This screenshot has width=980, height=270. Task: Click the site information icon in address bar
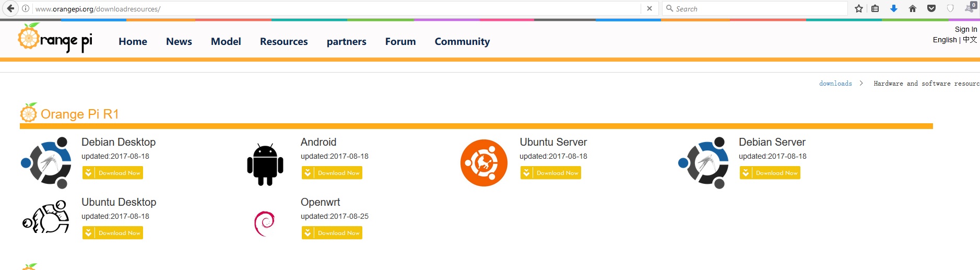coord(26,8)
